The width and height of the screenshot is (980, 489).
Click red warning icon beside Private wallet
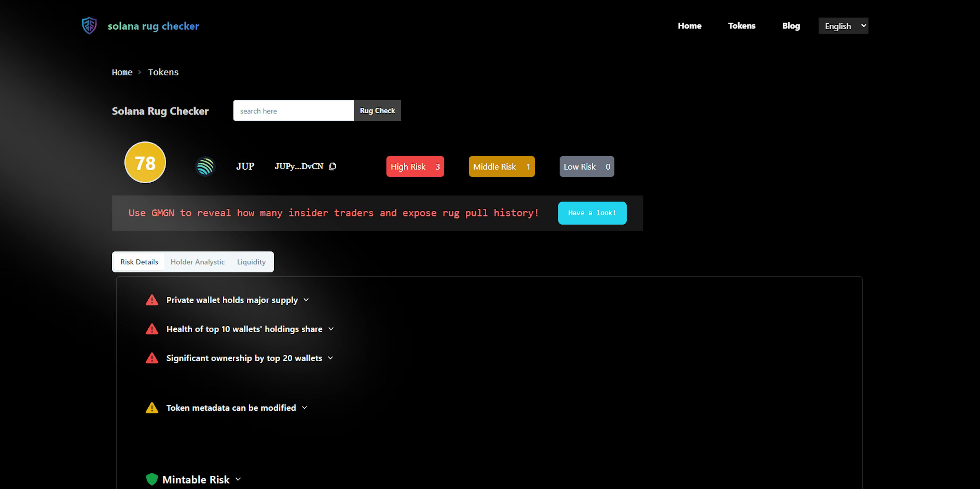pyautogui.click(x=152, y=300)
